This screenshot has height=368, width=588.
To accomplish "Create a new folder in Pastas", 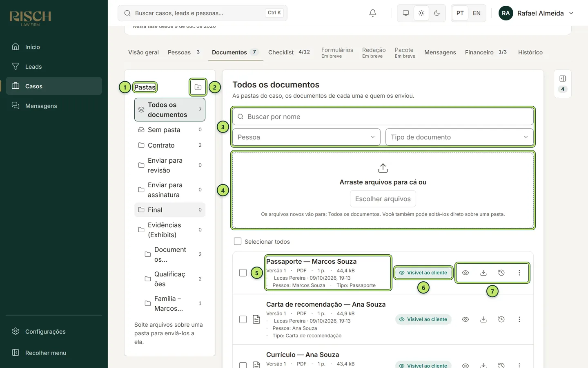I will 198,87.
